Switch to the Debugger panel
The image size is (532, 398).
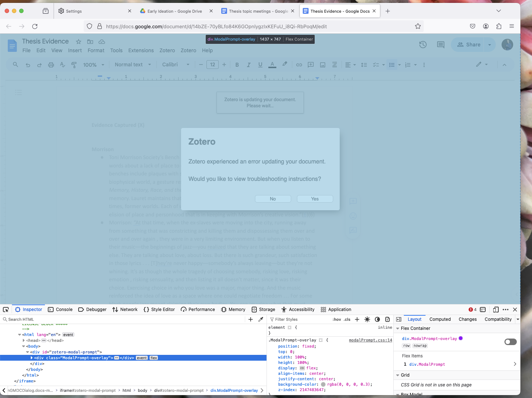coord(92,310)
